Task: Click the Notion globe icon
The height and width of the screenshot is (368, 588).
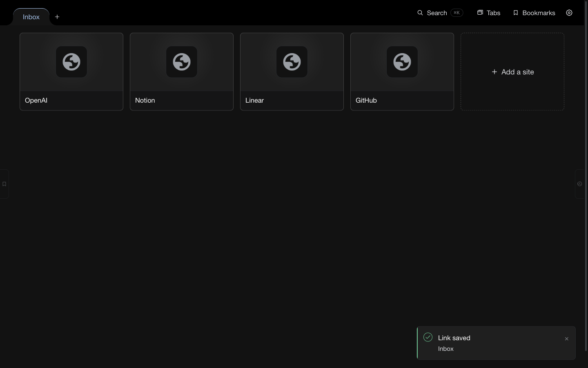Action: (182, 62)
